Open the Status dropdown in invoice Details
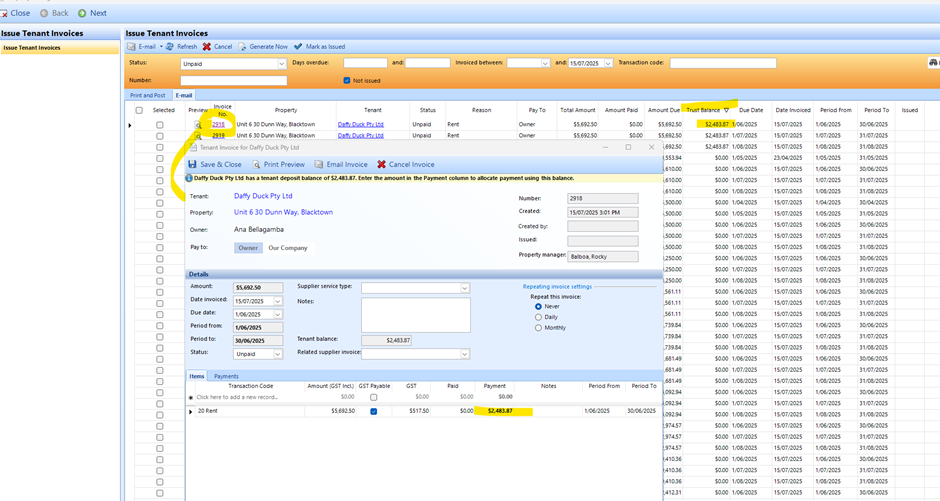The width and height of the screenshot is (940, 501). tap(278, 354)
